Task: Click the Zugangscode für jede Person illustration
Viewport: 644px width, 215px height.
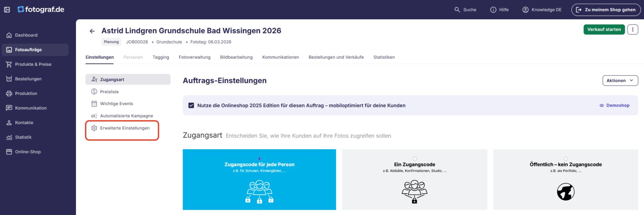Action: click(x=259, y=192)
